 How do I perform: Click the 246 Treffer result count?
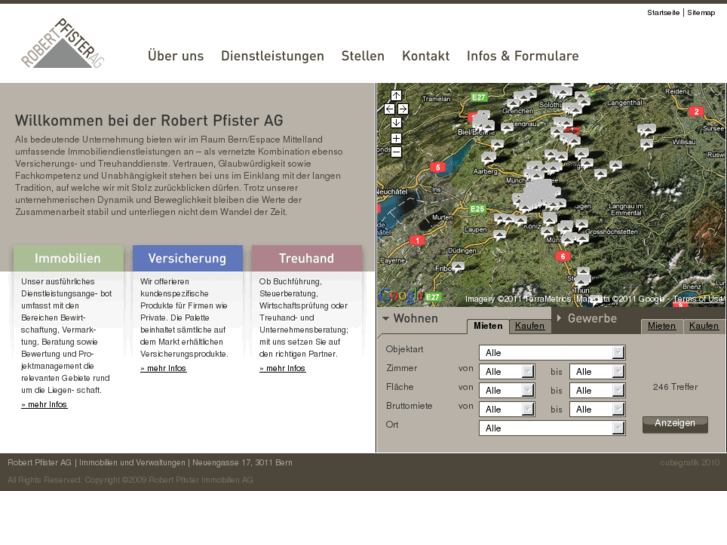(675, 387)
